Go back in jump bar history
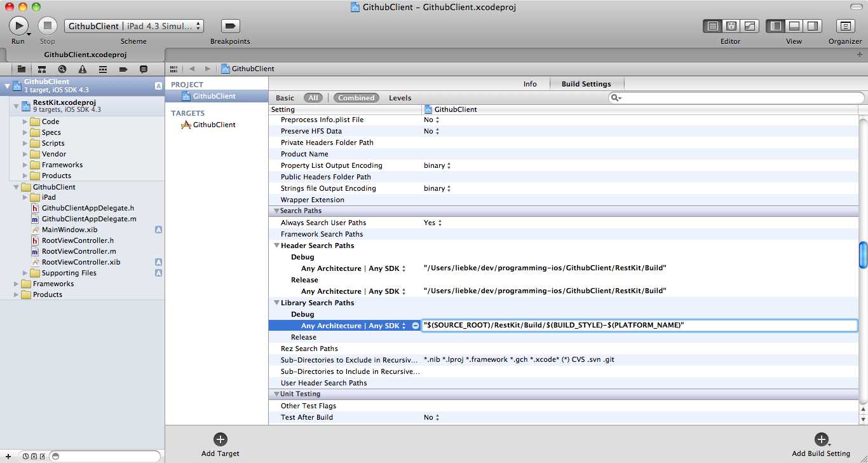868x463 pixels. pos(191,69)
